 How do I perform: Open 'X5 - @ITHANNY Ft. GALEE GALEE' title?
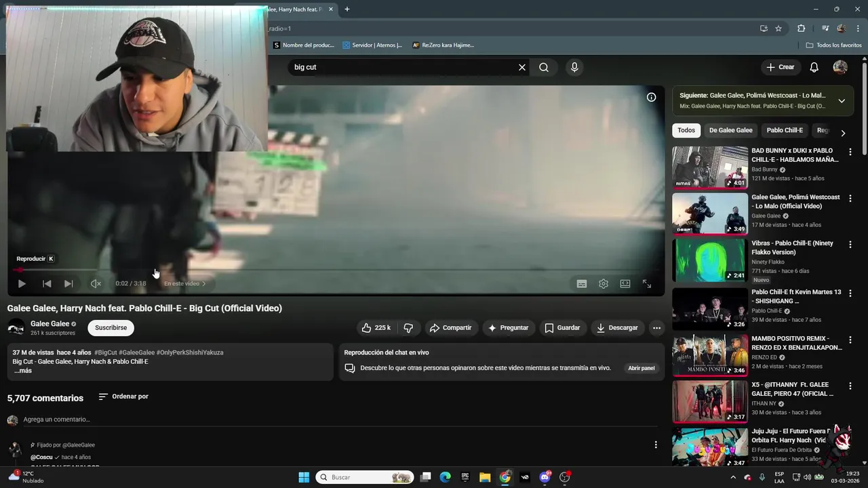pos(793,389)
